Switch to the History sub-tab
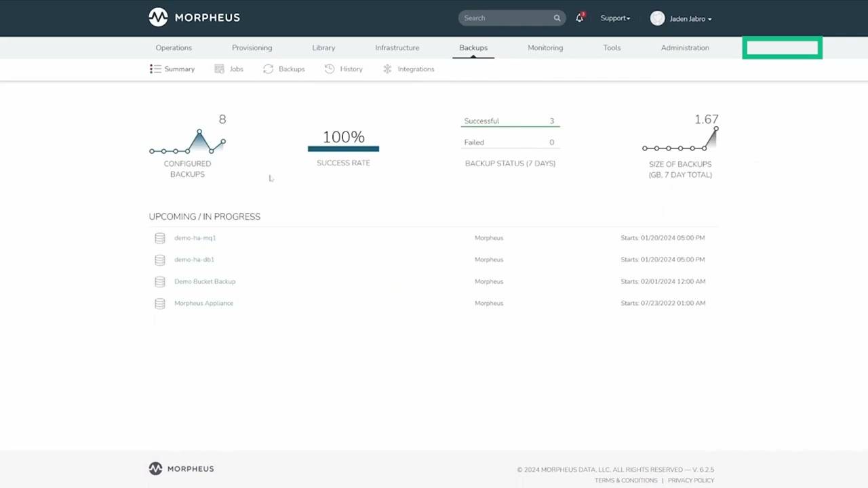This screenshot has width=868, height=488. click(343, 69)
